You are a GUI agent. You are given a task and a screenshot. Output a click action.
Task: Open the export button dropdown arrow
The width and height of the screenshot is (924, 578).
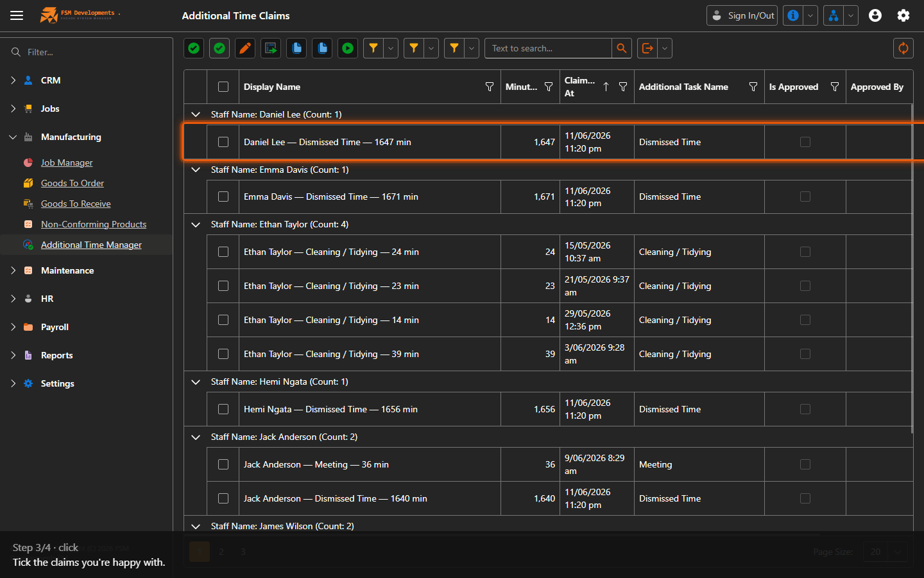[x=665, y=48]
